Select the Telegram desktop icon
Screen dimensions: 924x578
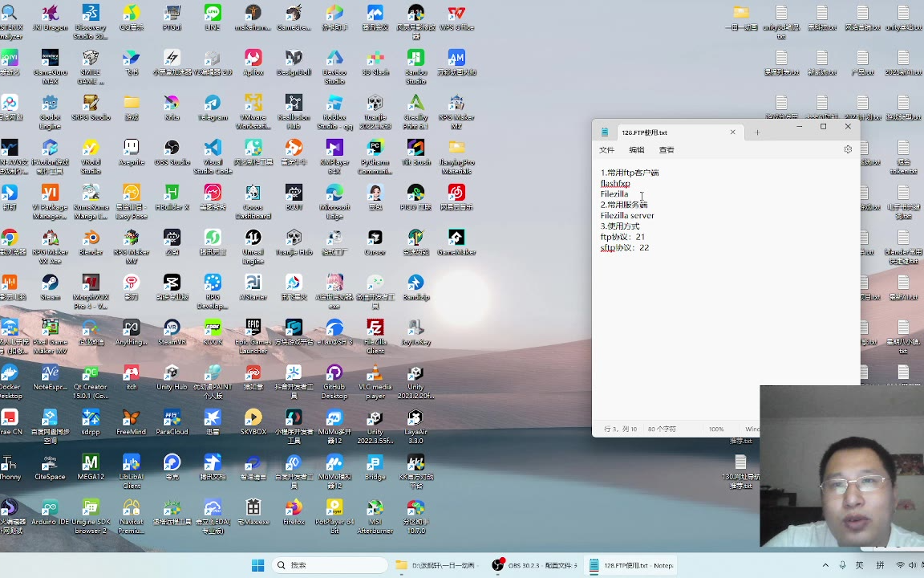213,108
